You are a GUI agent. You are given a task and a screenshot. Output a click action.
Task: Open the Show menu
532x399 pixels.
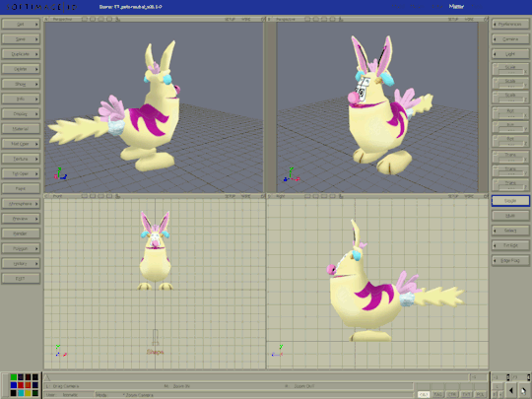(21, 84)
